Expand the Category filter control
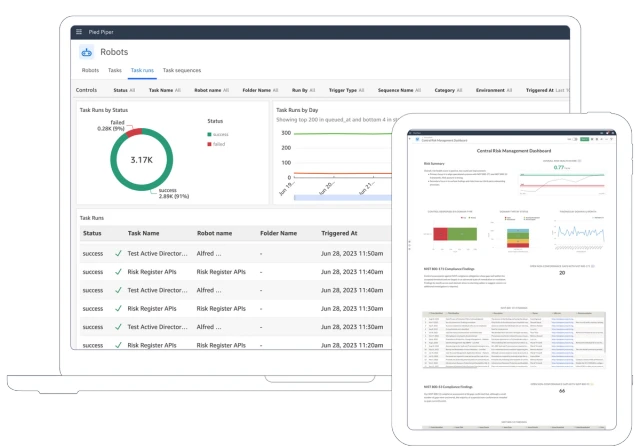Screen dimensions: 640x446 click(448, 90)
